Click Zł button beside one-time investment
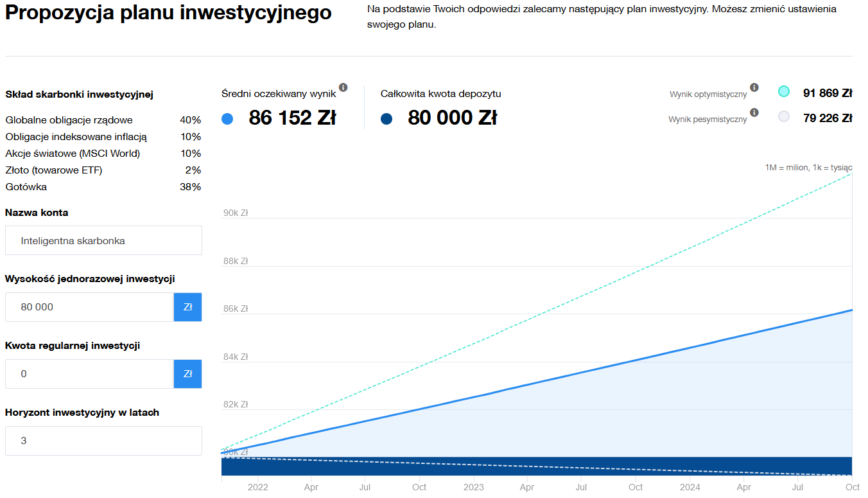This screenshot has width=868, height=498. (x=187, y=307)
